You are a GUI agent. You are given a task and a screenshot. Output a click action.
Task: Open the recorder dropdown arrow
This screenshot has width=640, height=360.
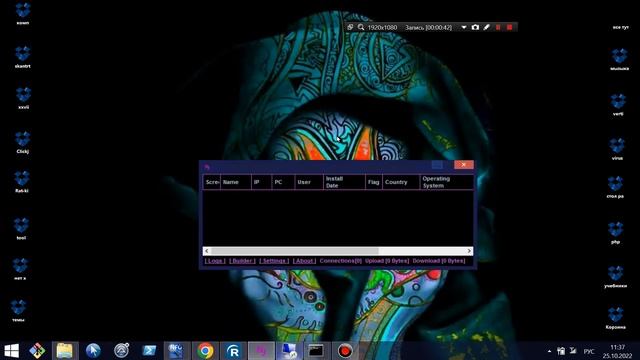coord(464,27)
